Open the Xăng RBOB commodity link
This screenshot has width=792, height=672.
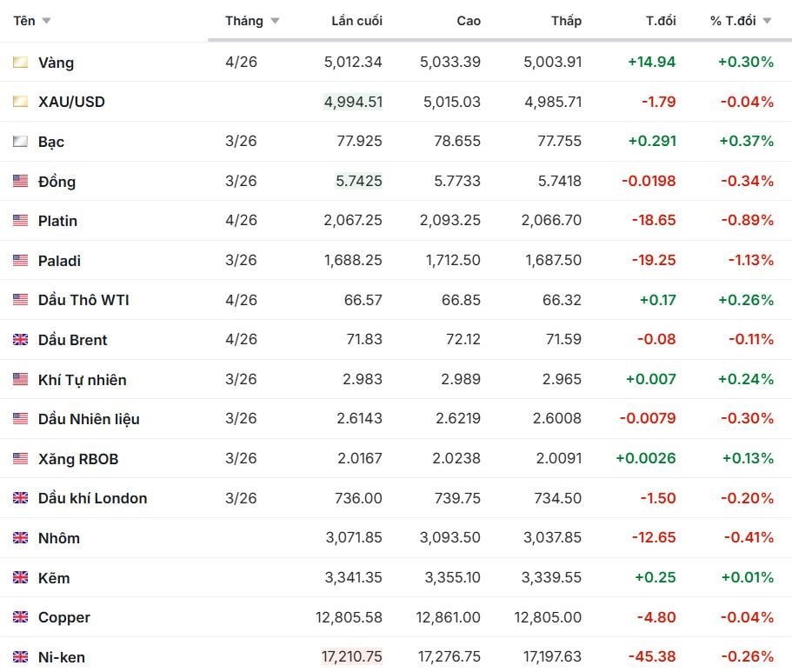tap(78, 459)
